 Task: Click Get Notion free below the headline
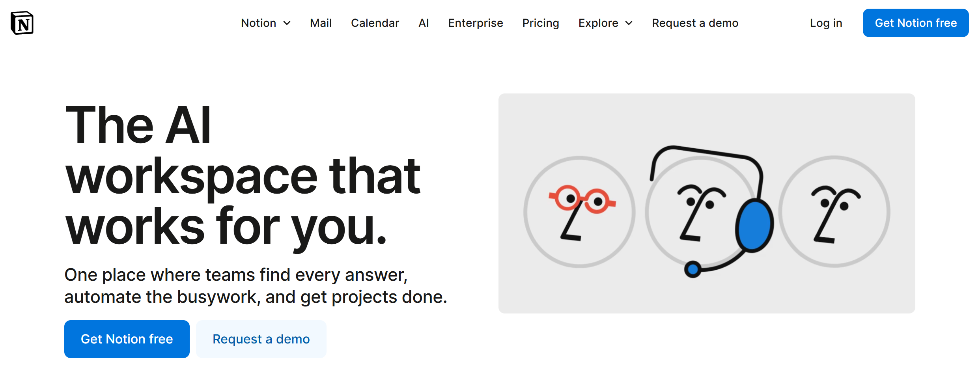(127, 339)
